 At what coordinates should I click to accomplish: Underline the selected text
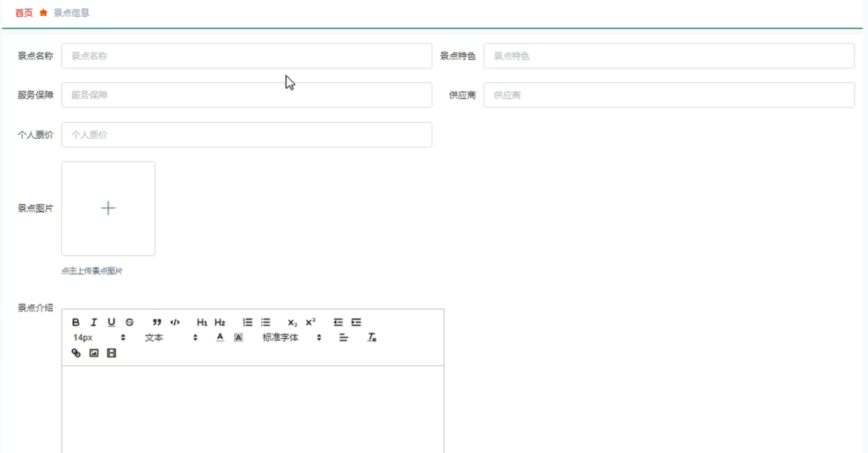coord(111,323)
